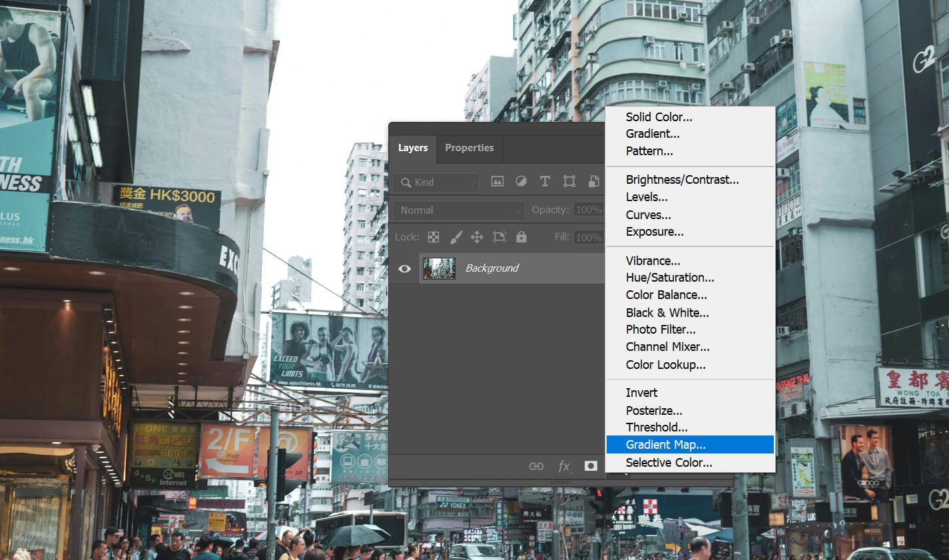This screenshot has height=560, width=949.
Task: Filter layers by pixel layers icon
Action: click(x=497, y=181)
